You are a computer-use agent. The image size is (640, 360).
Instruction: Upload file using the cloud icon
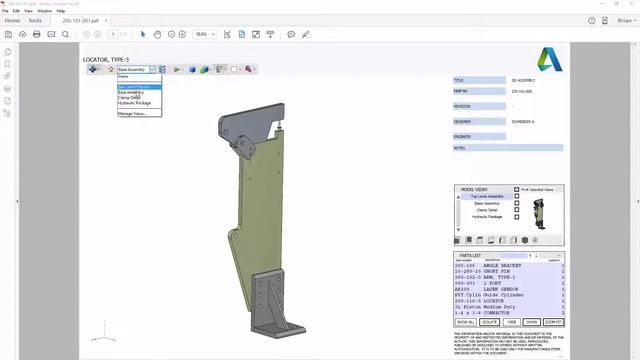(22, 35)
